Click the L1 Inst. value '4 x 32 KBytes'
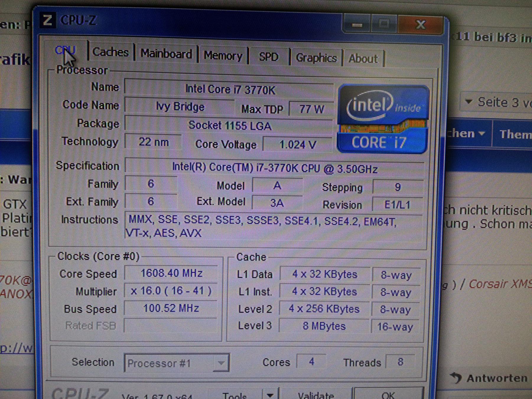532x399 pixels. (324, 292)
